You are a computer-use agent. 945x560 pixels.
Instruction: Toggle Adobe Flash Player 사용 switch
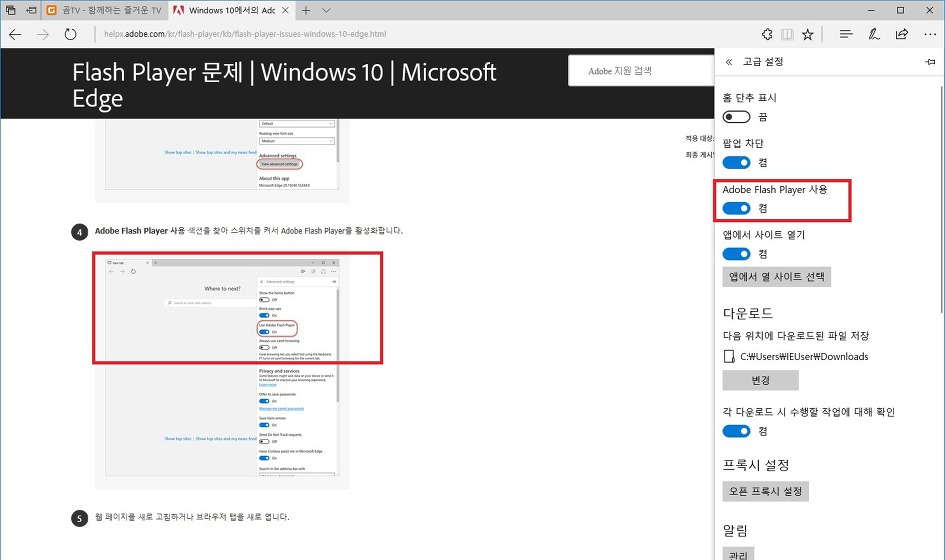click(x=736, y=209)
